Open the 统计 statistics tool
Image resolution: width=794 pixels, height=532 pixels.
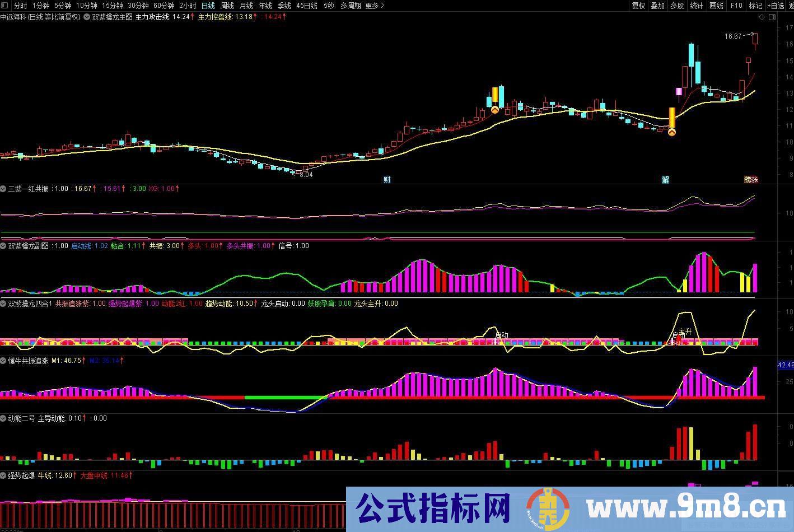pos(697,6)
